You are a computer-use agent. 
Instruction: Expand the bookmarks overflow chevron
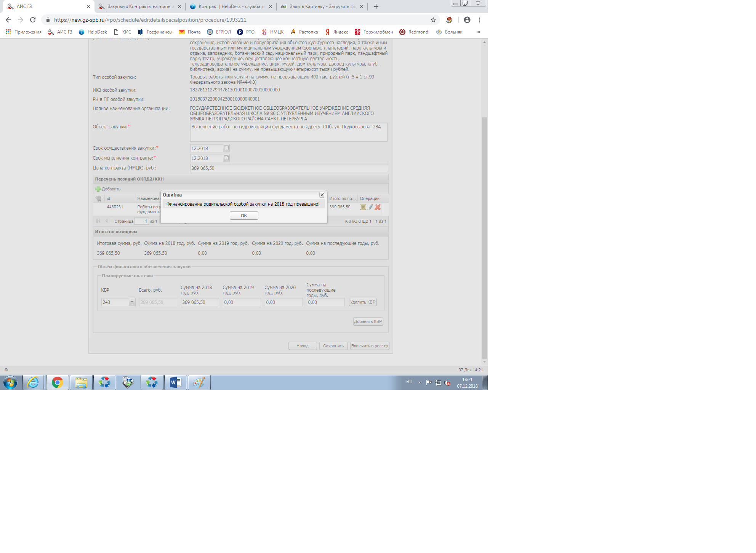click(x=479, y=32)
